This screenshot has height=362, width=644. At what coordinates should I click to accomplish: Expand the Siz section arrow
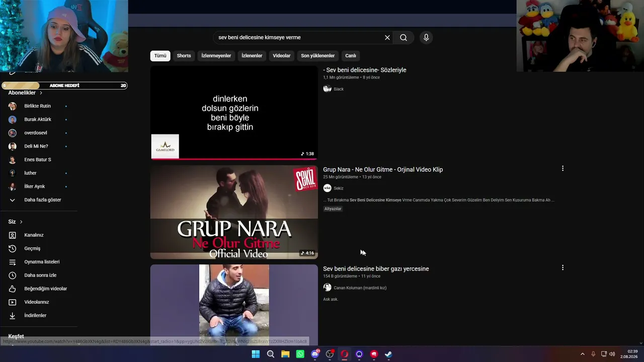pos(21,222)
